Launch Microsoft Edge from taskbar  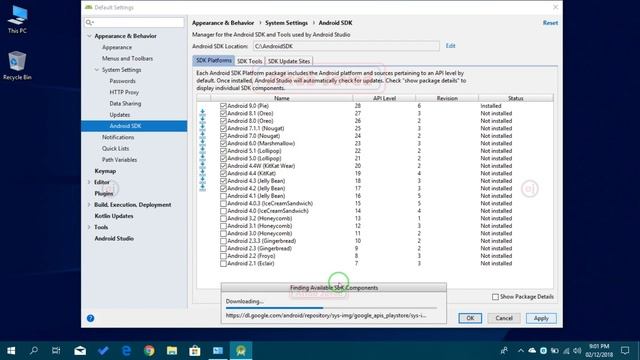pyautogui.click(x=126, y=350)
